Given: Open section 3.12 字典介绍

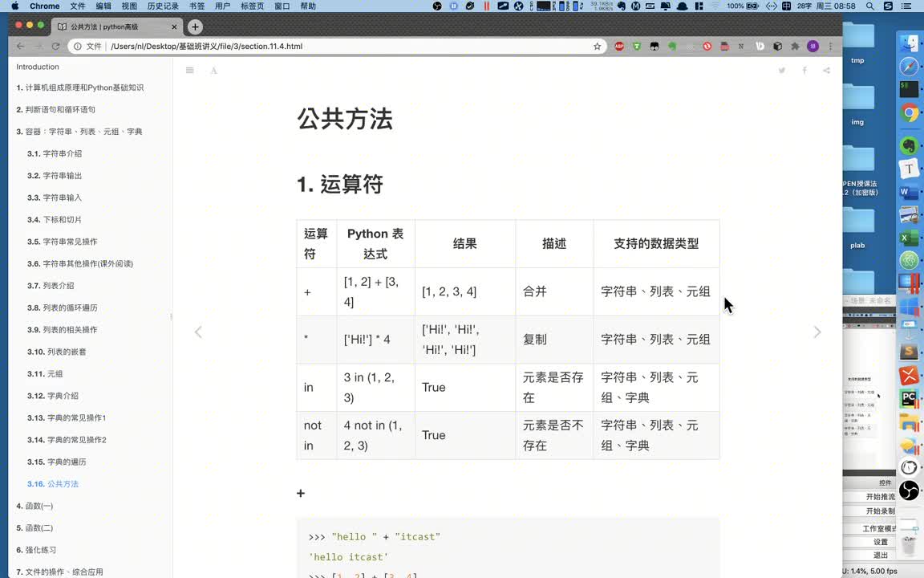Looking at the screenshot, I should point(52,396).
